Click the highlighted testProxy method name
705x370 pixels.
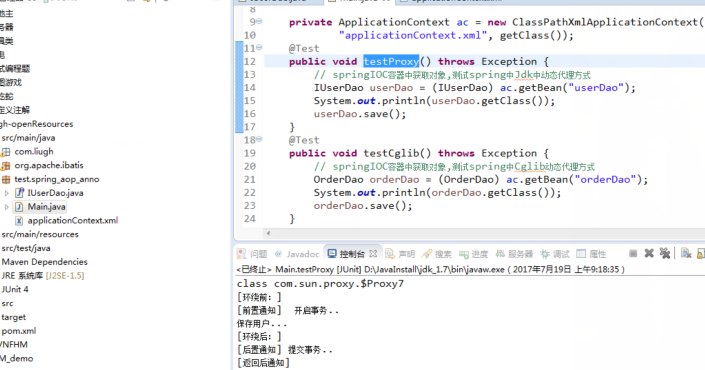pos(391,61)
